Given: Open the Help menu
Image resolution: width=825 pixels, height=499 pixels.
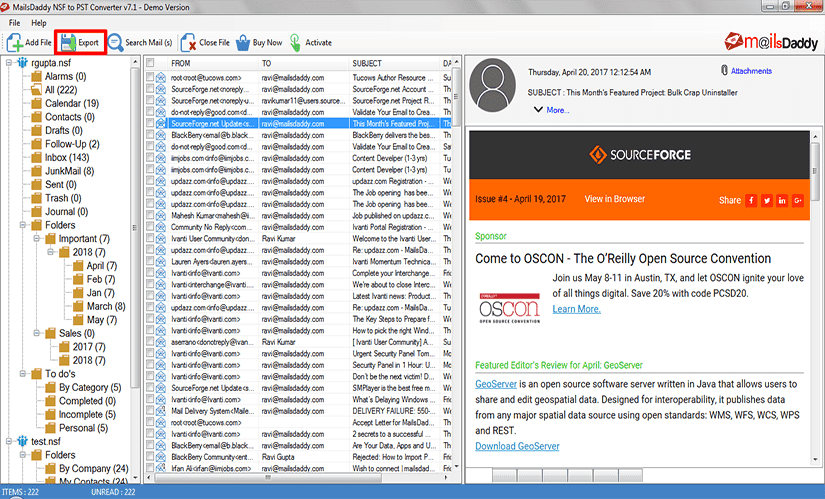Looking at the screenshot, I should pos(38,23).
